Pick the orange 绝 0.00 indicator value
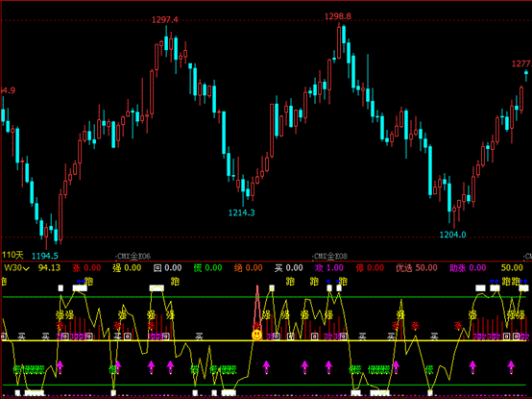 (x=249, y=268)
